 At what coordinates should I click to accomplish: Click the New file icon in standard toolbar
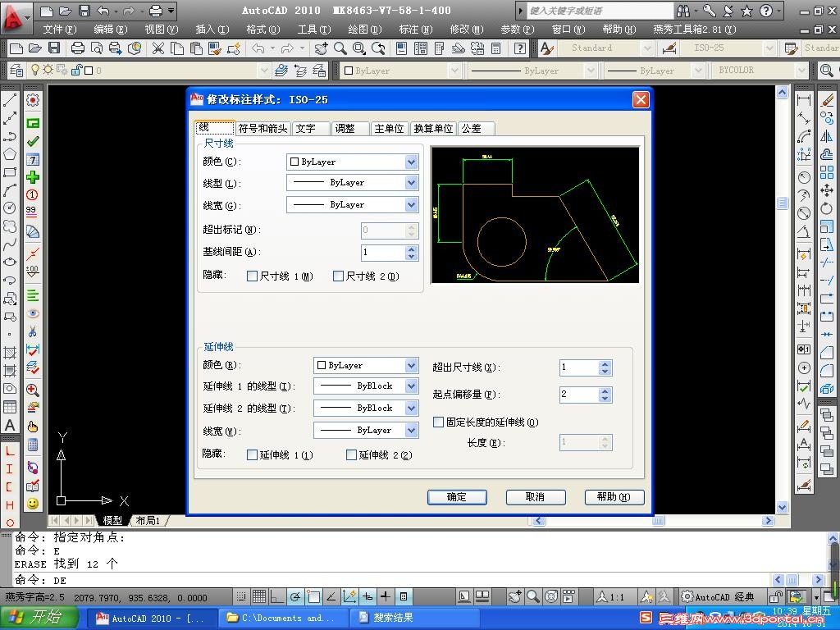(x=16, y=48)
